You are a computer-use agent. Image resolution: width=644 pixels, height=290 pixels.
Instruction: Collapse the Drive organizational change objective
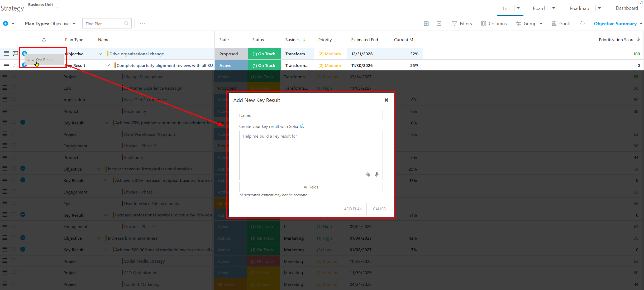(100, 54)
